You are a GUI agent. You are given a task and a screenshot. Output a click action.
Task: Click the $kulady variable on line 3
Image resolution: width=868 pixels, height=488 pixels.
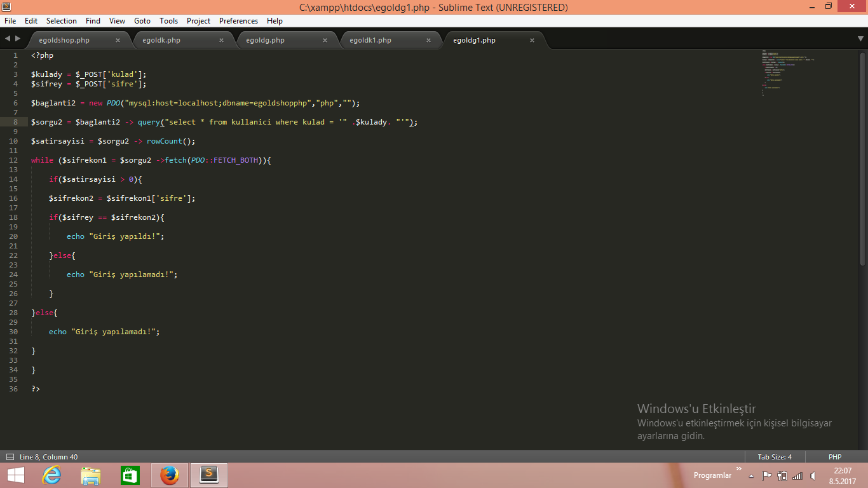46,74
